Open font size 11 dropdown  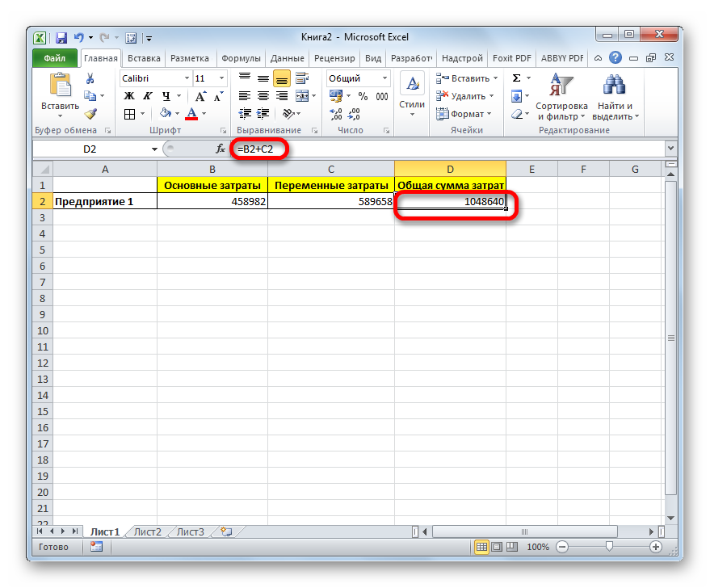point(221,78)
